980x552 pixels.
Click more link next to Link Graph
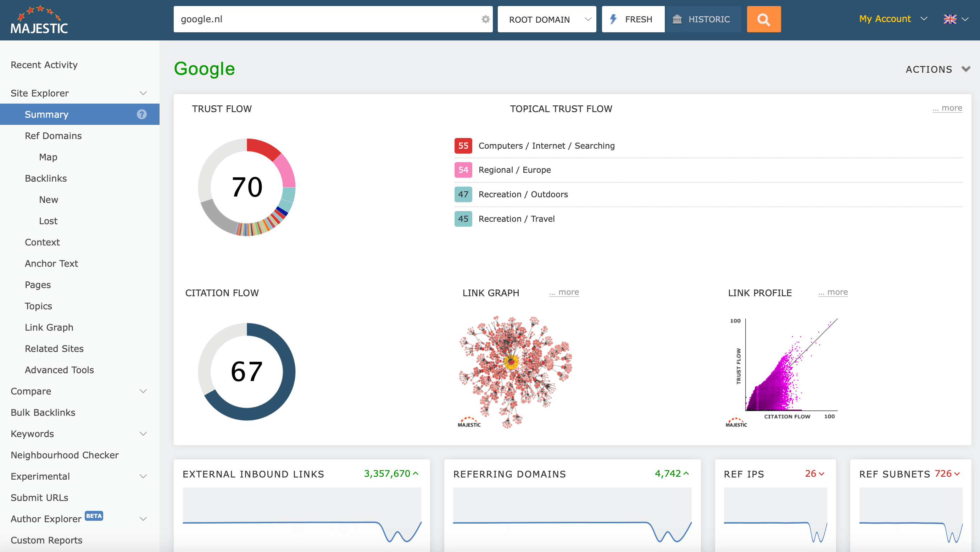click(x=564, y=292)
